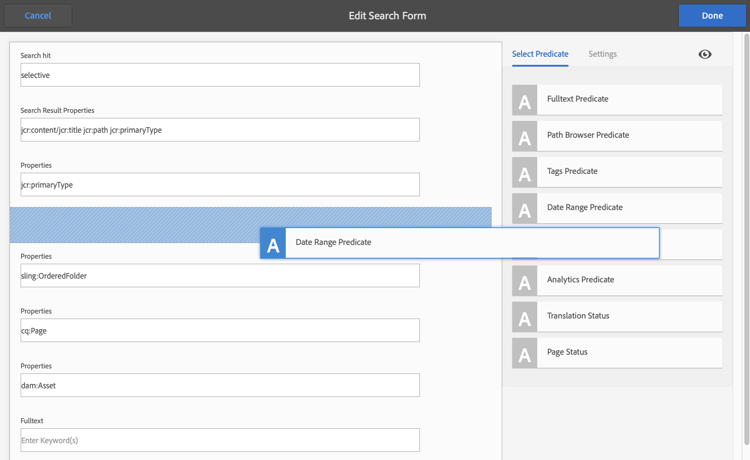Screen dimensions: 750x460
Task: Switch to the Settings tab
Action: pos(602,54)
